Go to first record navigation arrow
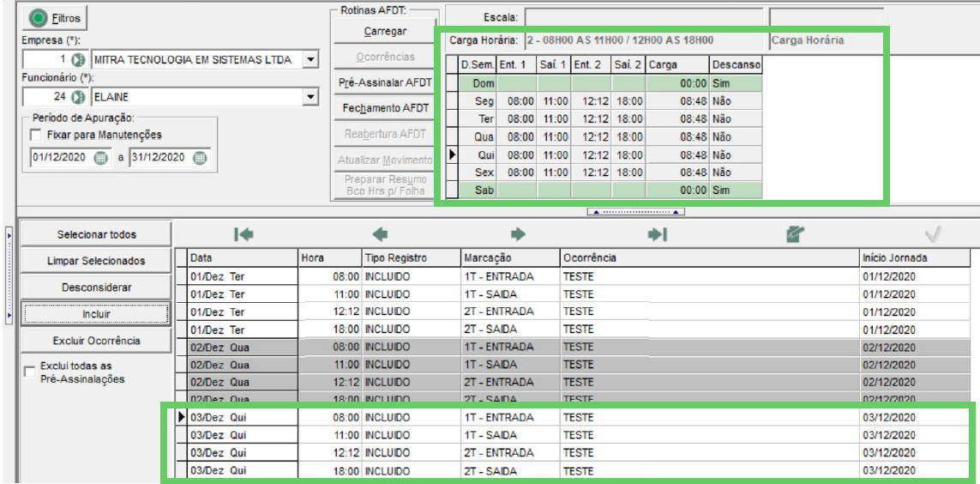 [x=243, y=234]
